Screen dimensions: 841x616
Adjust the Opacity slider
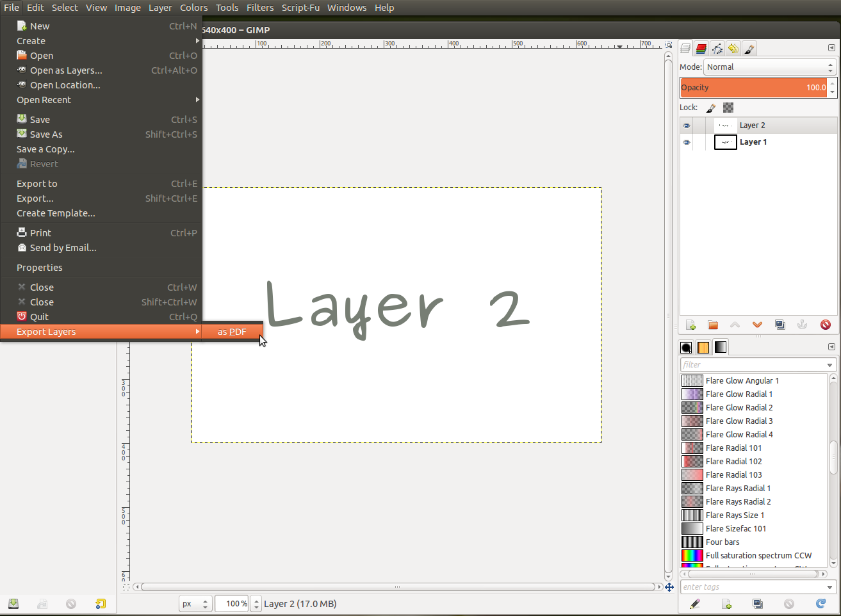click(x=753, y=88)
